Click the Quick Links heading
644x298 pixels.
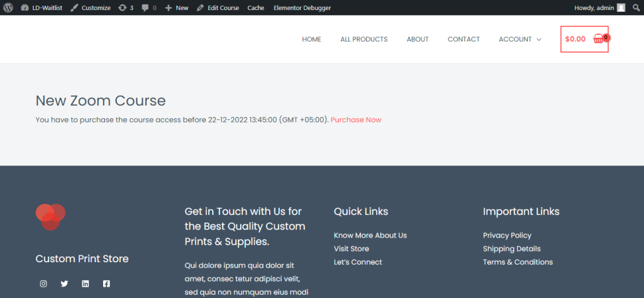[x=361, y=212]
